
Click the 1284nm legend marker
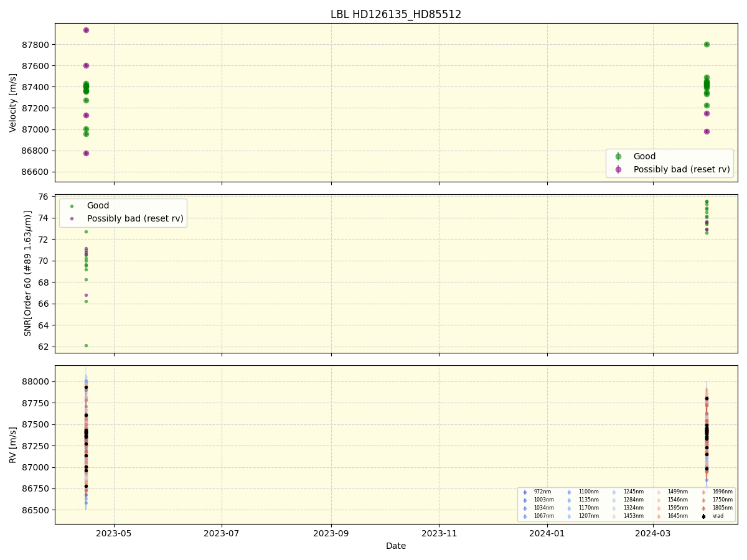(x=614, y=500)
